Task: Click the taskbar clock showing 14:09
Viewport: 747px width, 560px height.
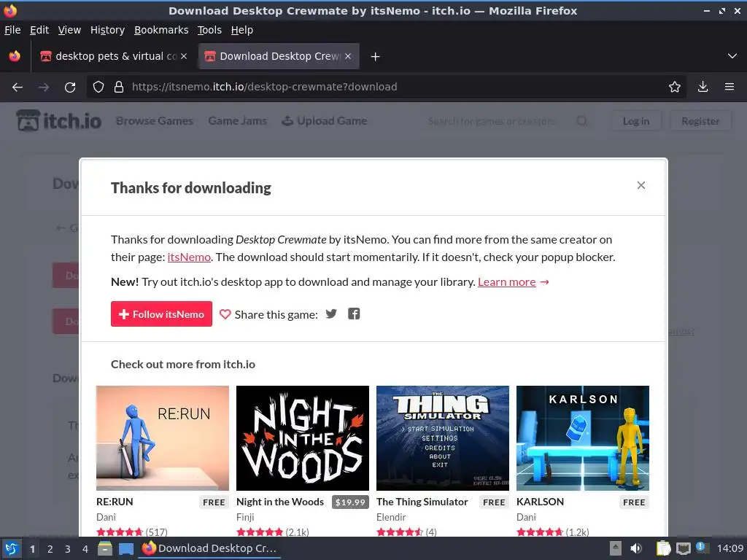Action: click(729, 548)
